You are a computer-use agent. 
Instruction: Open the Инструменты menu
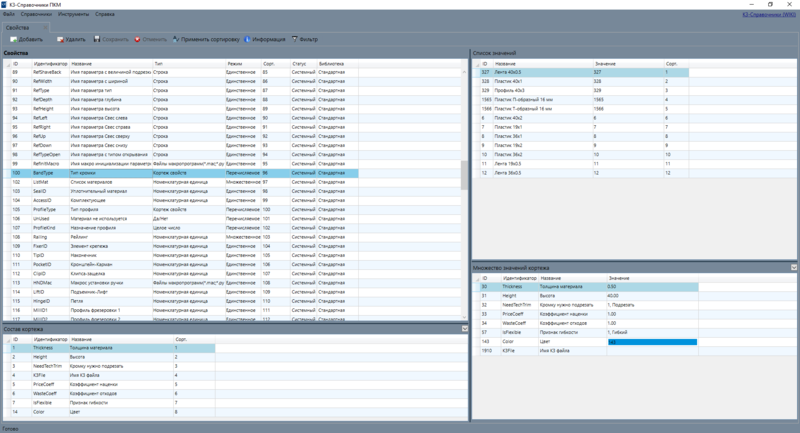(x=73, y=14)
